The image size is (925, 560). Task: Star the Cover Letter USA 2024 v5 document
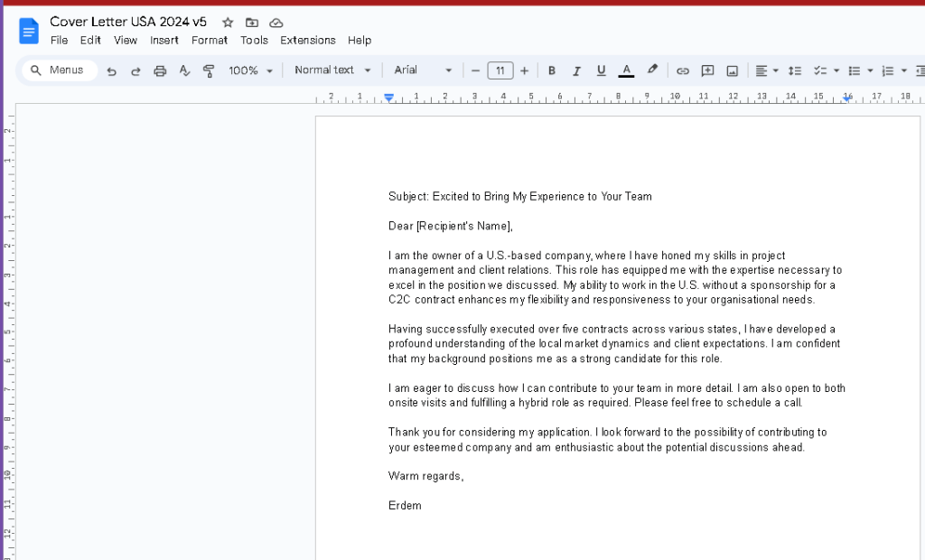pos(228,23)
